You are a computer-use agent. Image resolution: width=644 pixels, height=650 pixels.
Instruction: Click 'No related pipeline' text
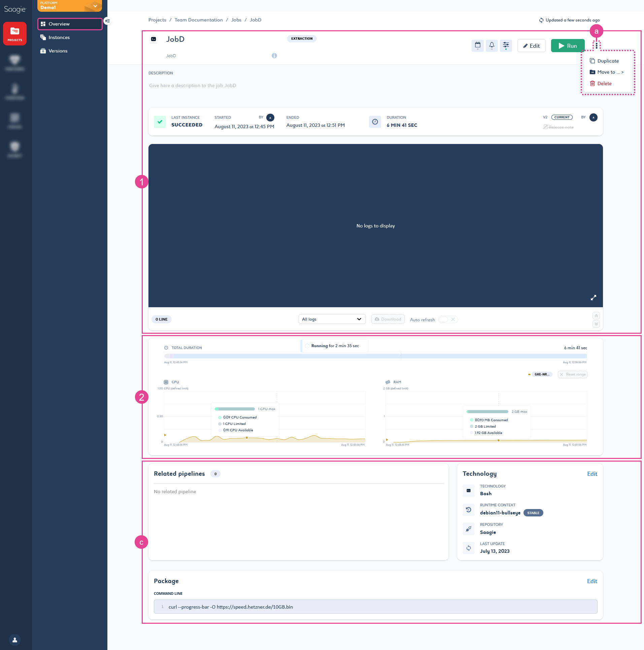175,492
